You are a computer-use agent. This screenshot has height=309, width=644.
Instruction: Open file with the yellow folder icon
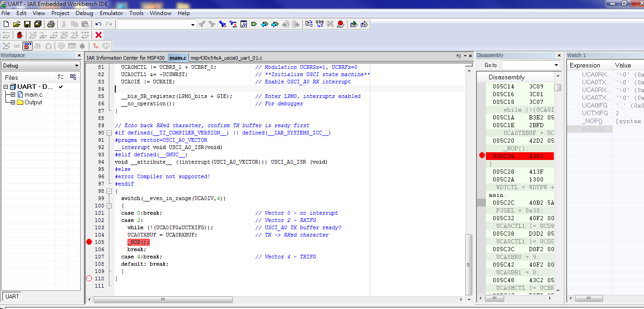click(17, 24)
